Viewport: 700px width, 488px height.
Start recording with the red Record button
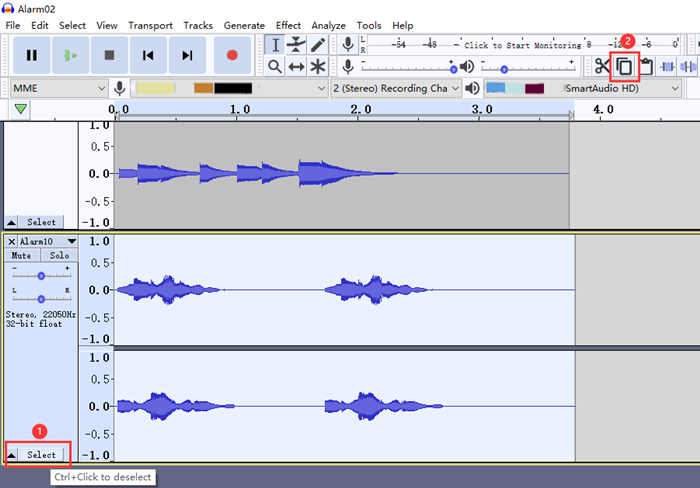coord(232,55)
